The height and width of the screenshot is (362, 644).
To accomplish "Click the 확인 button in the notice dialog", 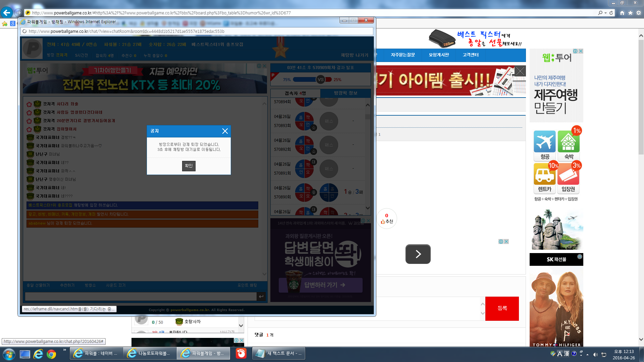I will tap(189, 166).
